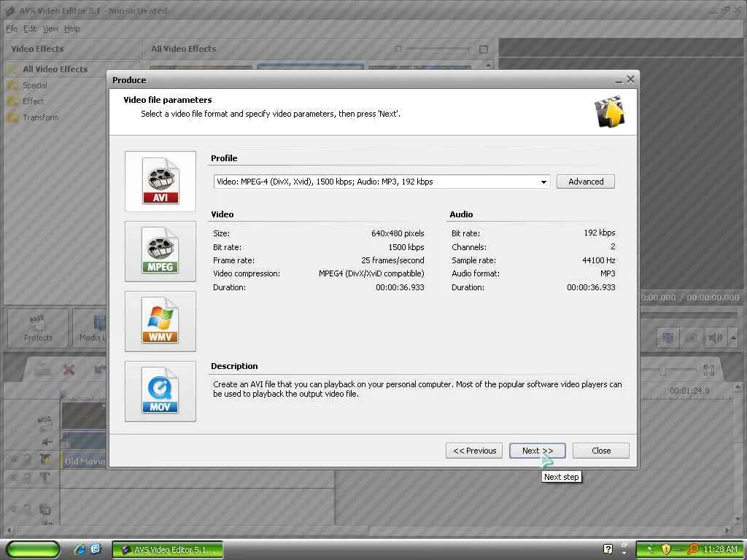Click the large thumbnails icon by the slider
This screenshot has height=560, width=747.
(484, 49)
